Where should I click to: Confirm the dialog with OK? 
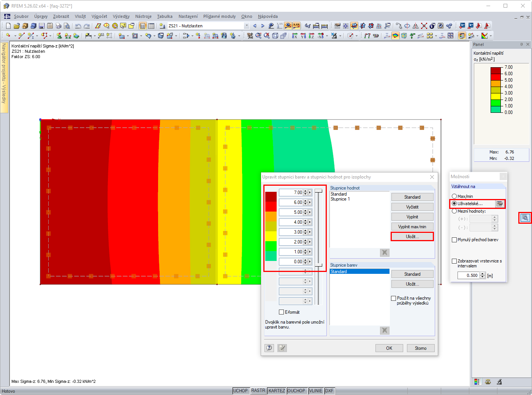[x=389, y=348]
